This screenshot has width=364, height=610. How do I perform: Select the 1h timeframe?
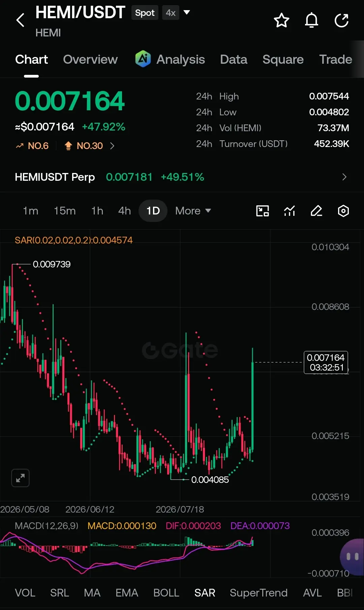point(97,211)
